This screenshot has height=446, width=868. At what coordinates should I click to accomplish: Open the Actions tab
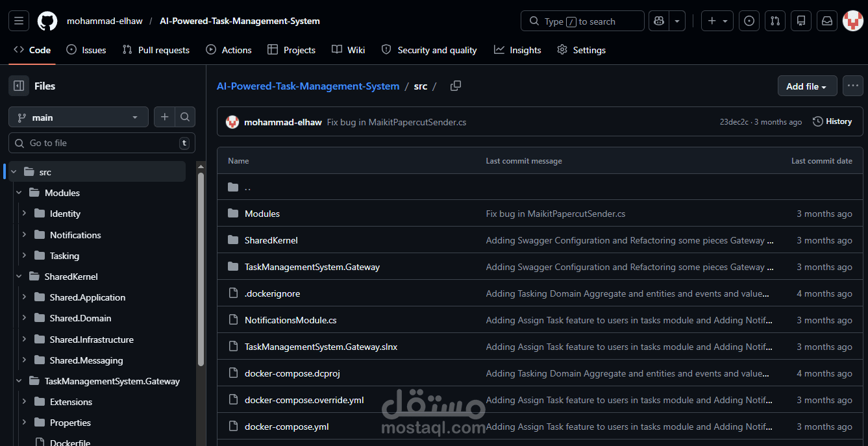[x=229, y=50]
